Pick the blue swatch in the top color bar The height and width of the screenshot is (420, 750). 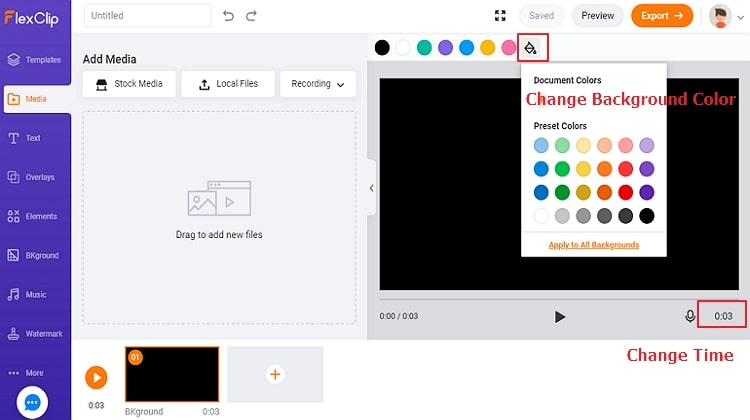[466, 48]
